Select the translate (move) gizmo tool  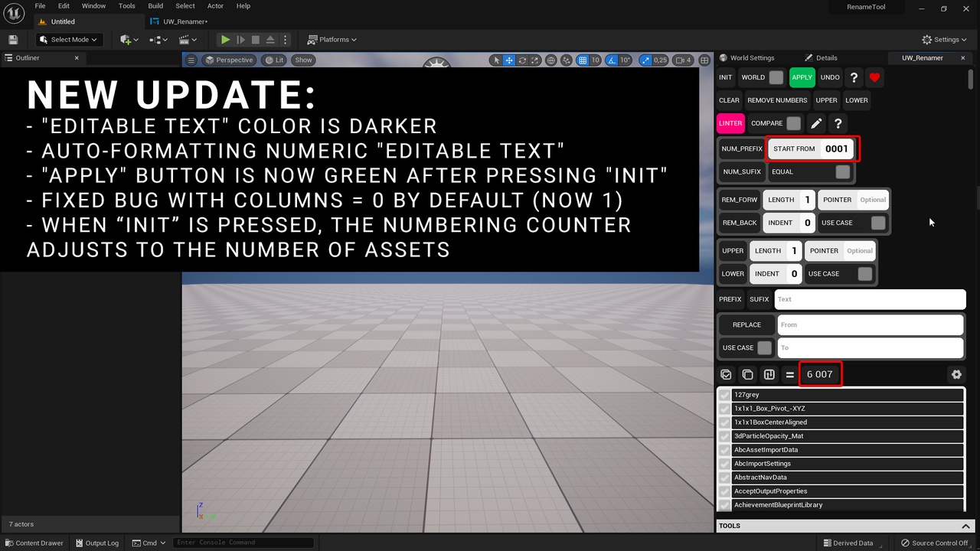coord(509,60)
